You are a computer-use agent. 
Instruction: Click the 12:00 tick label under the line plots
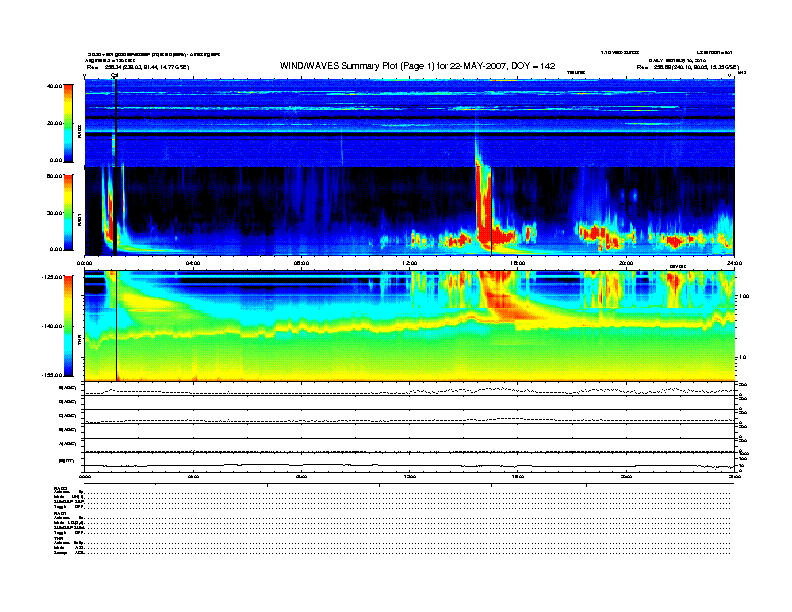(410, 476)
